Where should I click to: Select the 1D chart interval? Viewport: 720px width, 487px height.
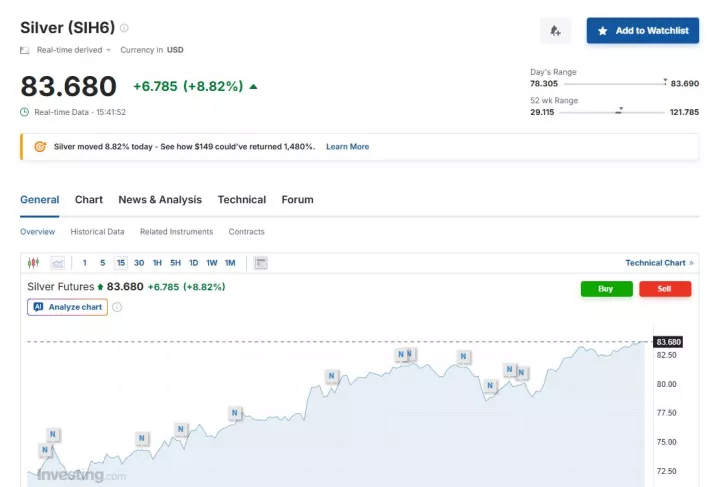(x=193, y=263)
